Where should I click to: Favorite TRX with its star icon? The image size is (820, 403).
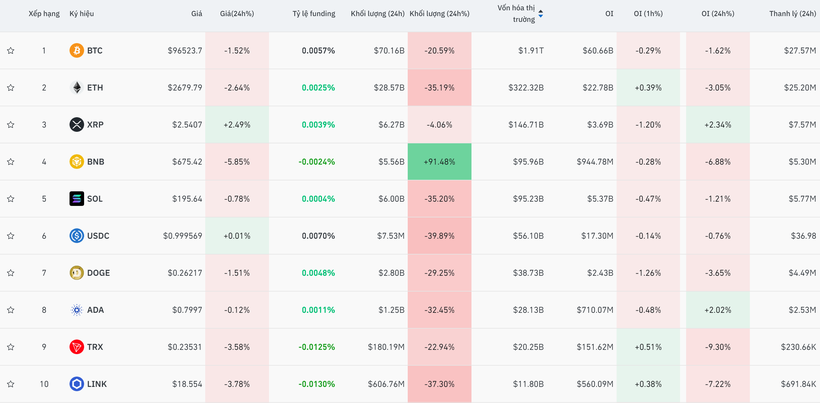tap(10, 347)
